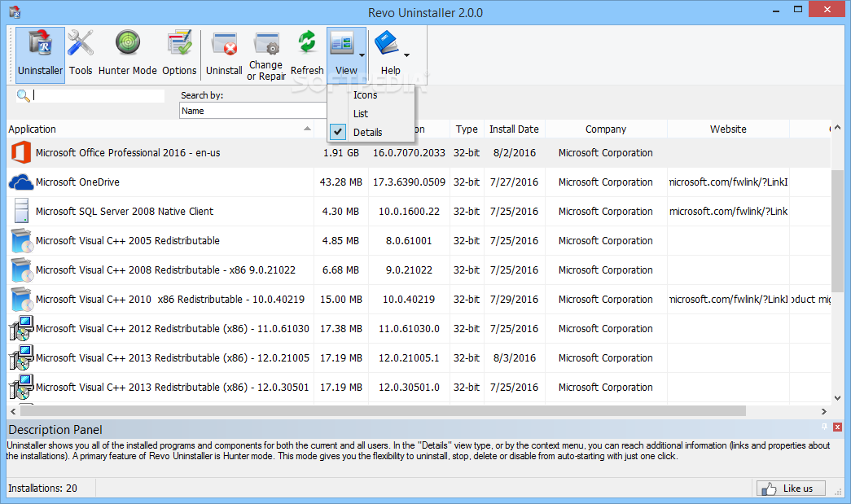Click the 7/29/2016 install date cell
This screenshot has width=851, height=504.
(x=514, y=299)
